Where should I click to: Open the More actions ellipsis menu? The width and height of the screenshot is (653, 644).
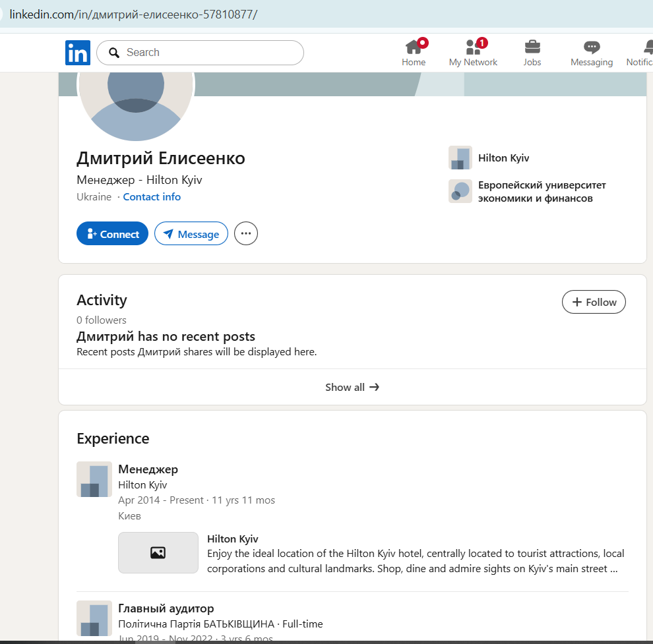pyautogui.click(x=245, y=233)
